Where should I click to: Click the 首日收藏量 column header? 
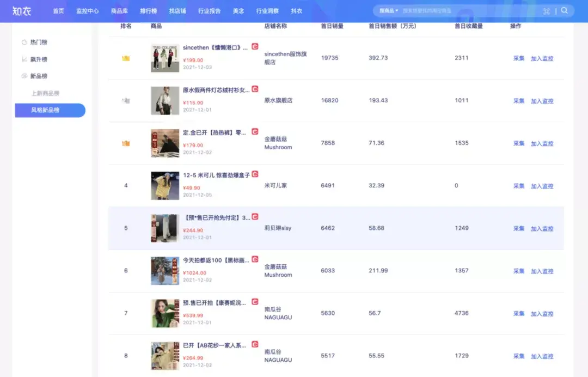[x=469, y=26]
